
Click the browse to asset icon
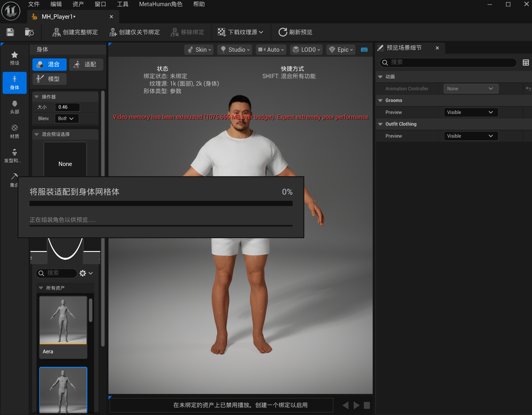[x=29, y=32]
